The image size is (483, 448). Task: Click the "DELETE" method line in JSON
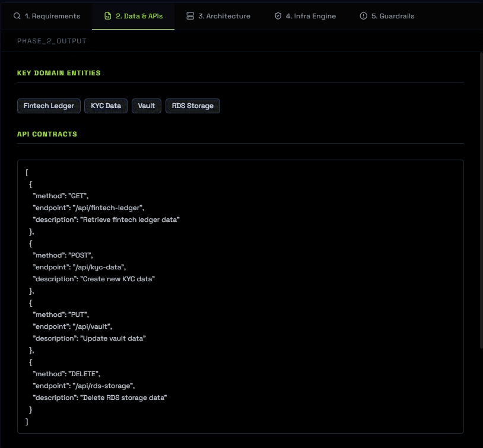(x=66, y=374)
